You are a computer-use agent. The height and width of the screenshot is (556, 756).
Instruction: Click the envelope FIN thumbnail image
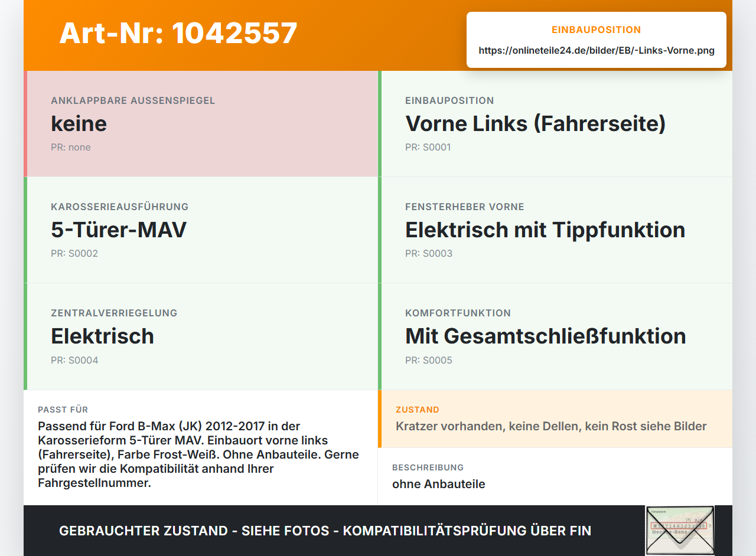pos(680,531)
